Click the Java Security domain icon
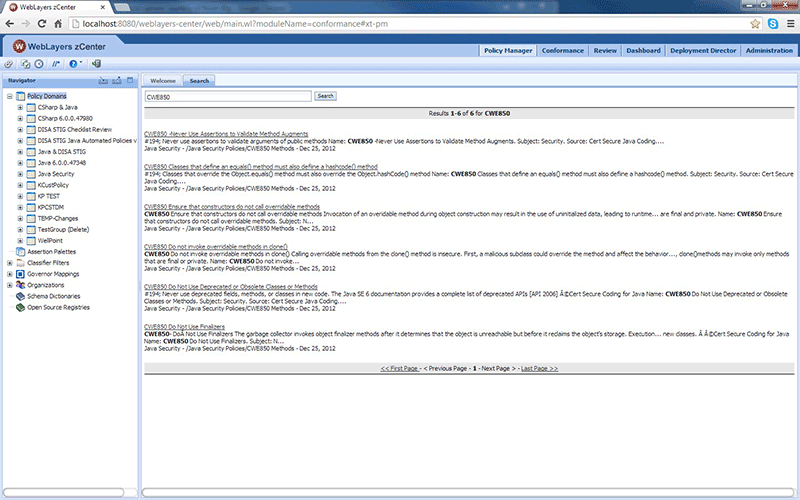800x500 pixels. coord(31,174)
